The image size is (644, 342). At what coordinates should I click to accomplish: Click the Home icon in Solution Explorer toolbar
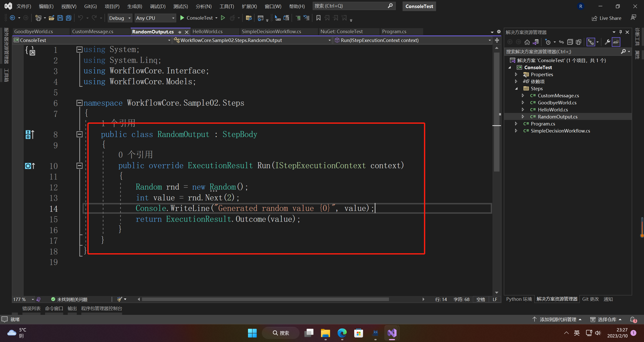point(527,42)
